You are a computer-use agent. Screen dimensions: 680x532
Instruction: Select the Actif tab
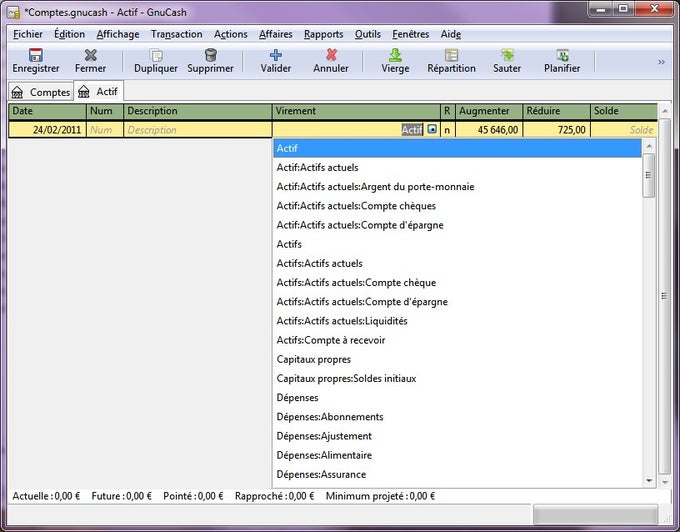coord(99,91)
